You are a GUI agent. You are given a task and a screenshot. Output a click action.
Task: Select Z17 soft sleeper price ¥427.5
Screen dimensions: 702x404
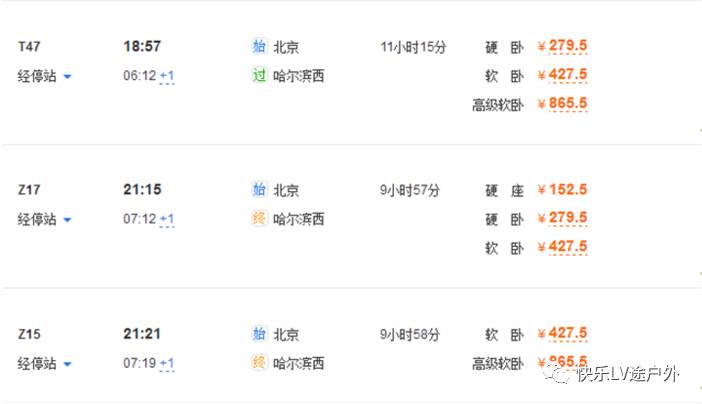pyautogui.click(x=562, y=247)
